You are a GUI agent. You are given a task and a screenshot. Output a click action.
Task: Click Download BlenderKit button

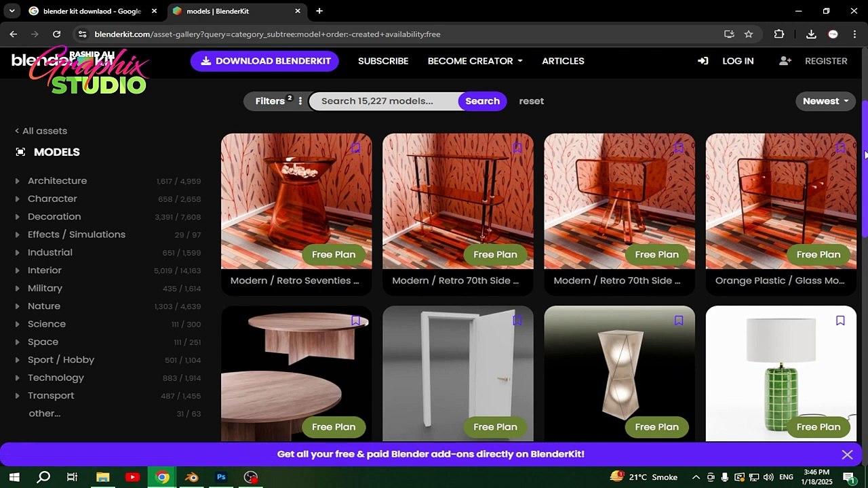point(264,61)
